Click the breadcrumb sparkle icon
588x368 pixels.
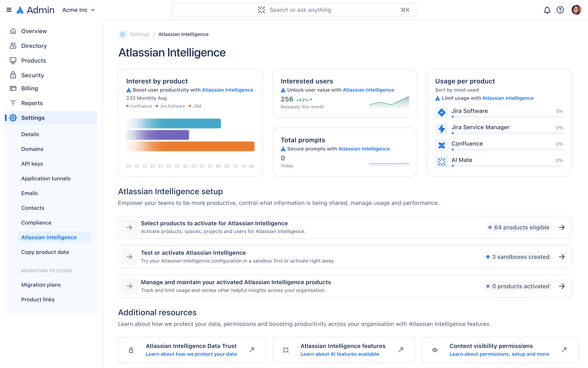click(122, 34)
